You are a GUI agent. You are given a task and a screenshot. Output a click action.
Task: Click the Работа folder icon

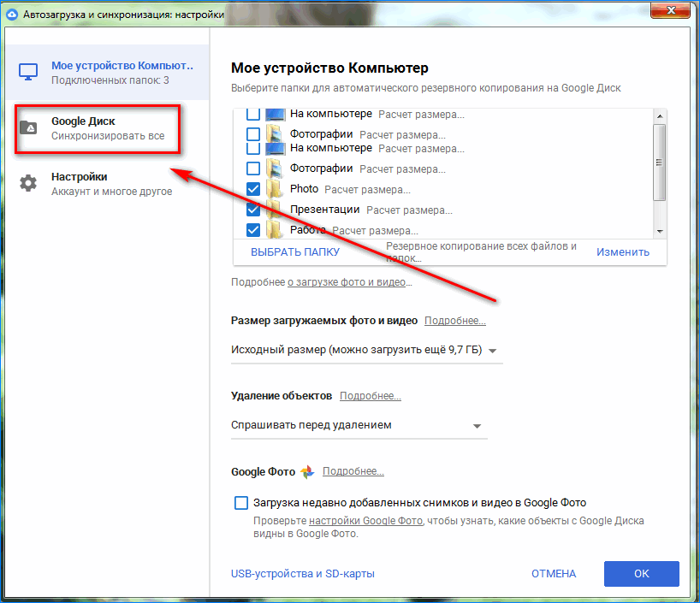click(274, 230)
